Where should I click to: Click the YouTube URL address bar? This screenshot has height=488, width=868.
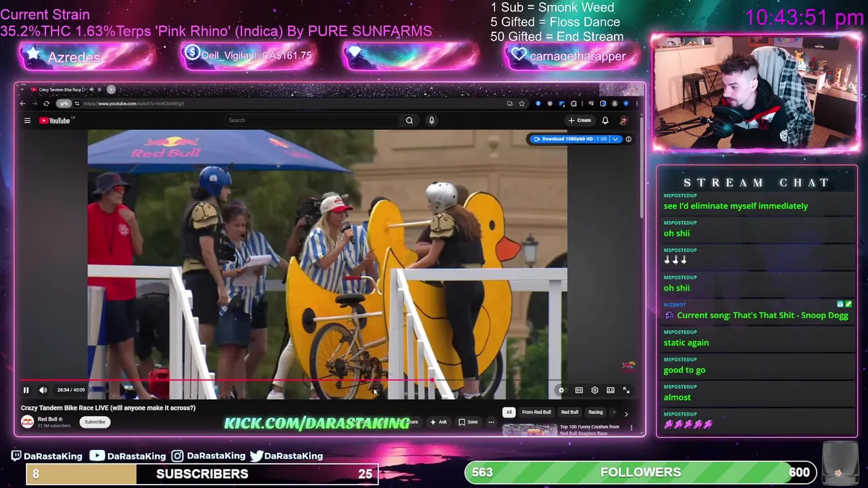292,104
